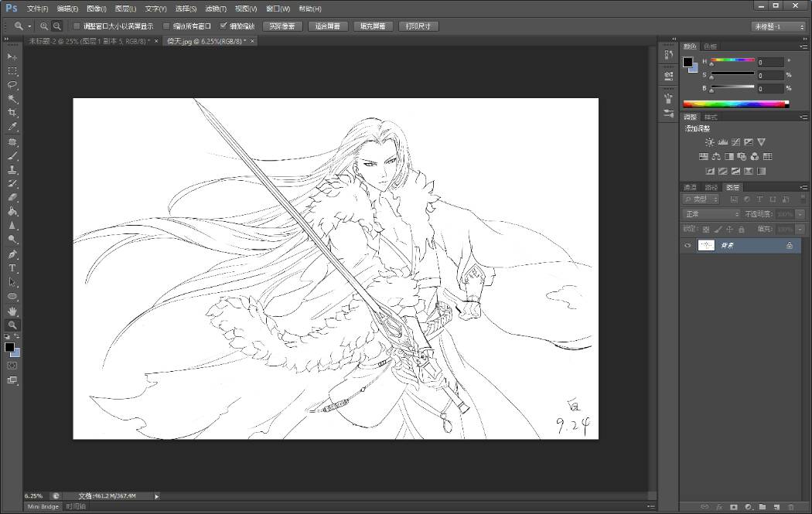Switch to the Paths tab

point(711,187)
